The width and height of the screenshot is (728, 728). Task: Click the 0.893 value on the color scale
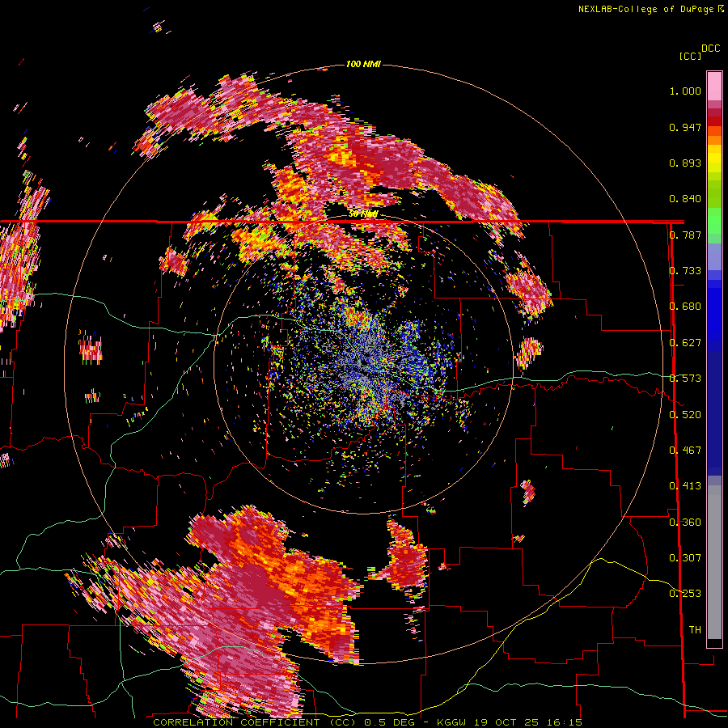pyautogui.click(x=685, y=163)
